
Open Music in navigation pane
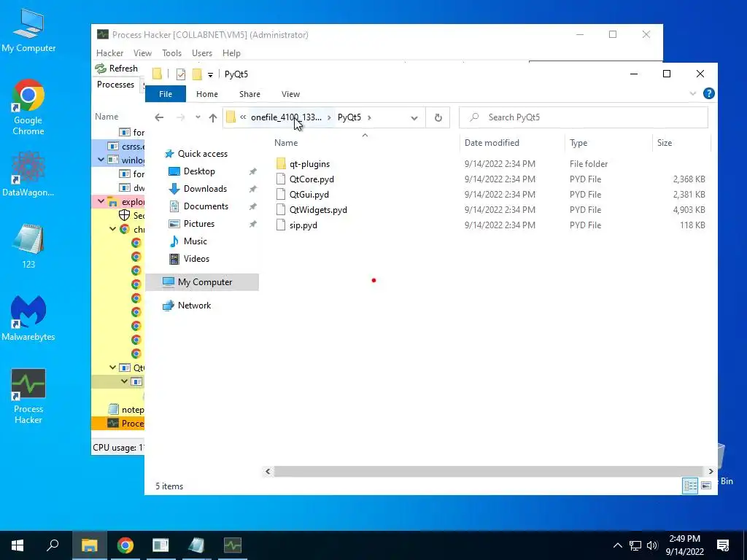tap(195, 241)
